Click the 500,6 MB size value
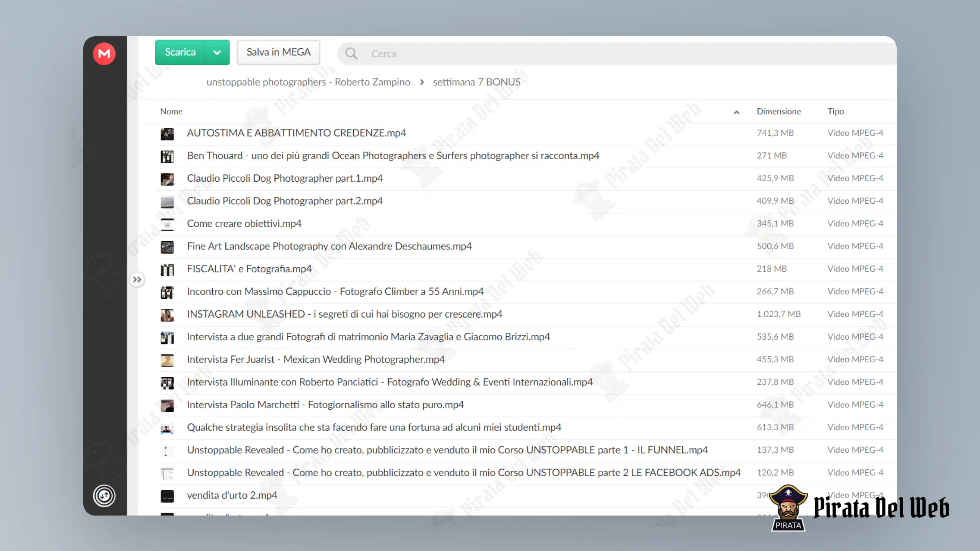The height and width of the screenshot is (551, 980). (x=775, y=246)
